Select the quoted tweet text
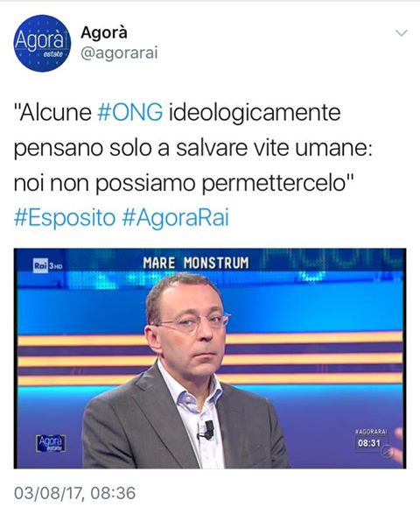This screenshot has width=420, height=514. coord(193,148)
